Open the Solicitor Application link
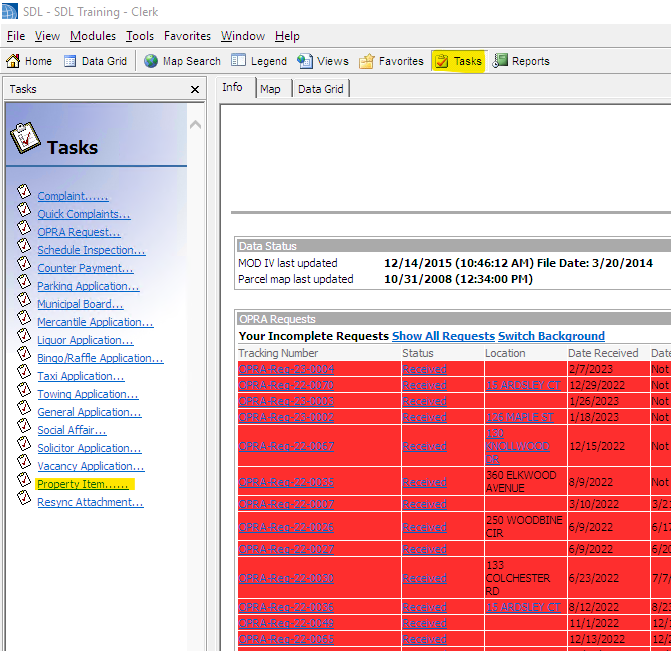671x651 pixels. [89, 448]
